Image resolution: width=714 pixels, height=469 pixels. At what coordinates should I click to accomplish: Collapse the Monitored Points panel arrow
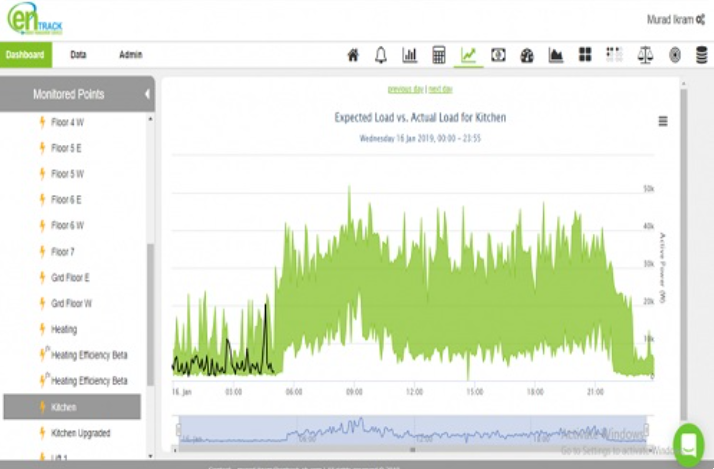point(148,94)
